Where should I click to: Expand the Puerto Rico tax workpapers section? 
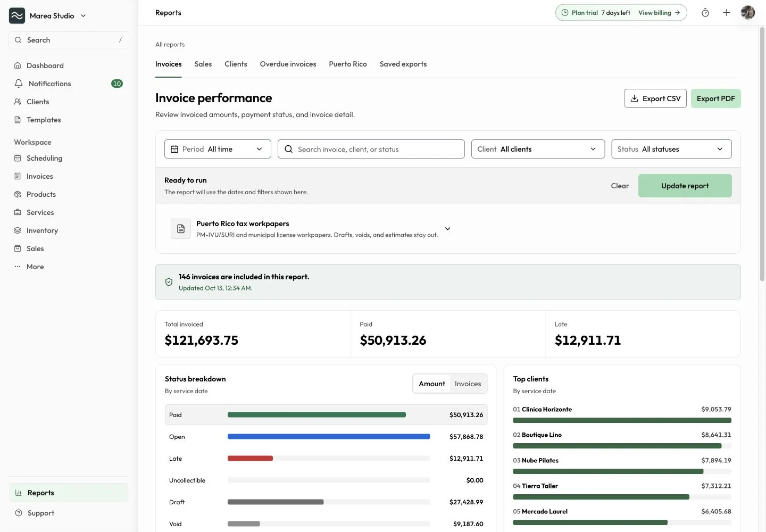pos(448,229)
